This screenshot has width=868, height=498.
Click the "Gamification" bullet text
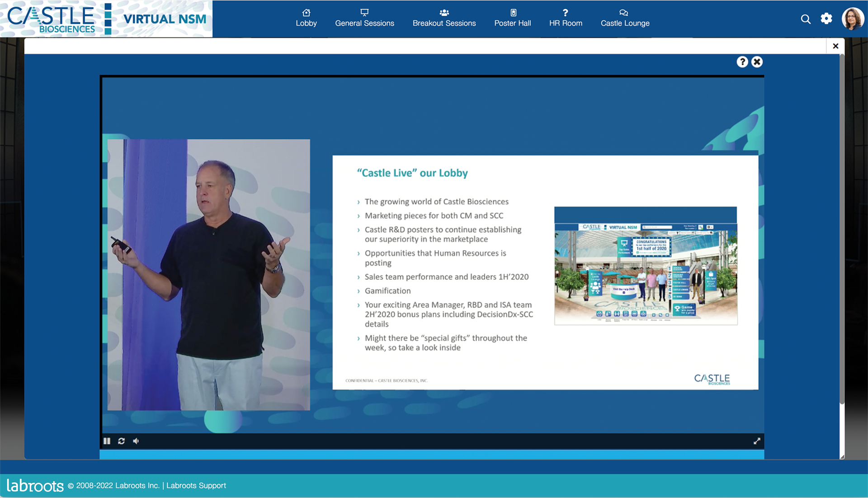[387, 291]
